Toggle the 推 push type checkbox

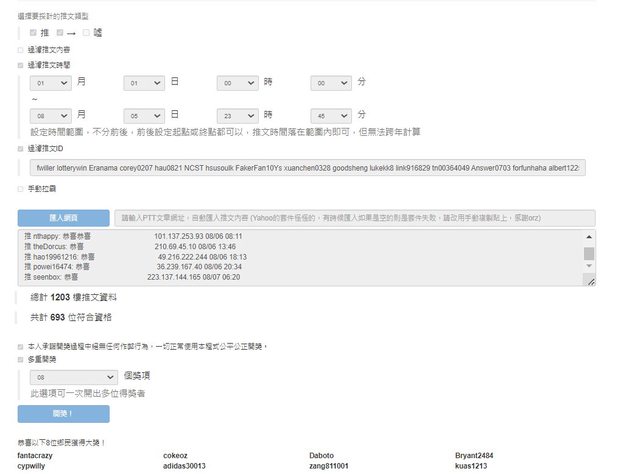(x=33, y=33)
